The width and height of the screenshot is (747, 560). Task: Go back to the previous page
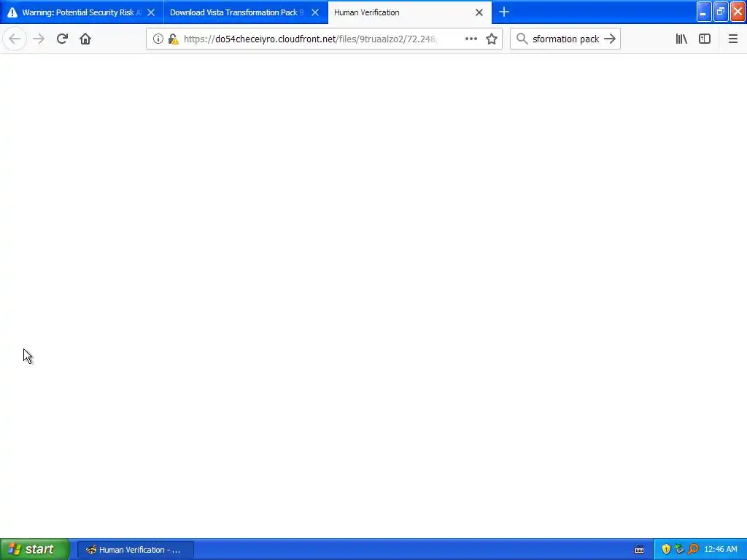(15, 39)
